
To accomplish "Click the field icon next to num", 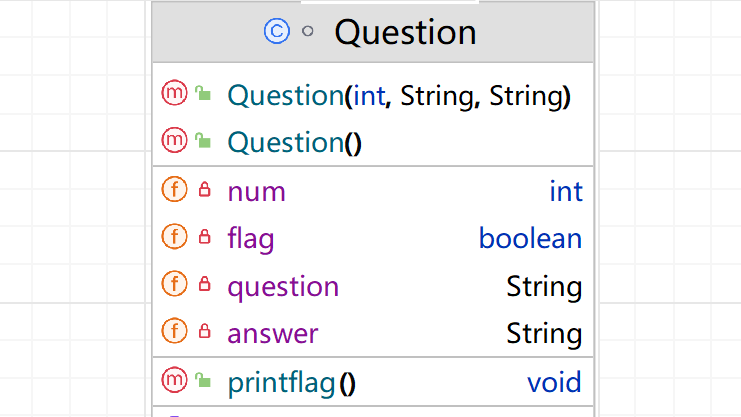I will tap(174, 189).
